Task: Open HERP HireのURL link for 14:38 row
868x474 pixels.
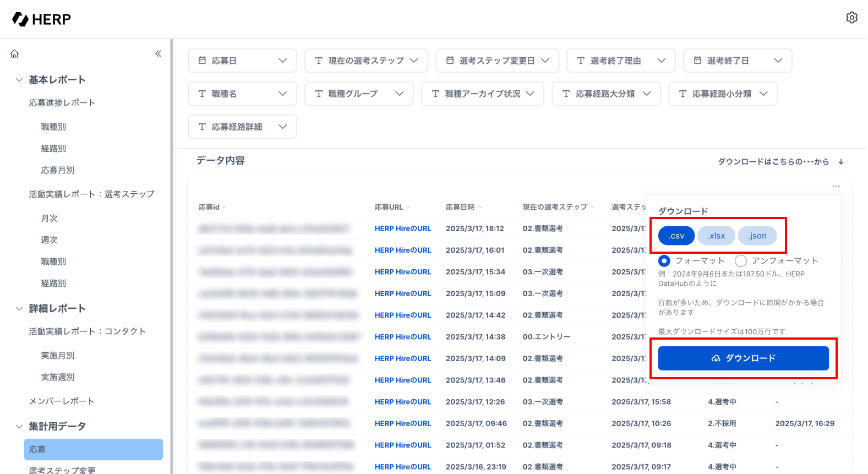Action: click(x=403, y=337)
